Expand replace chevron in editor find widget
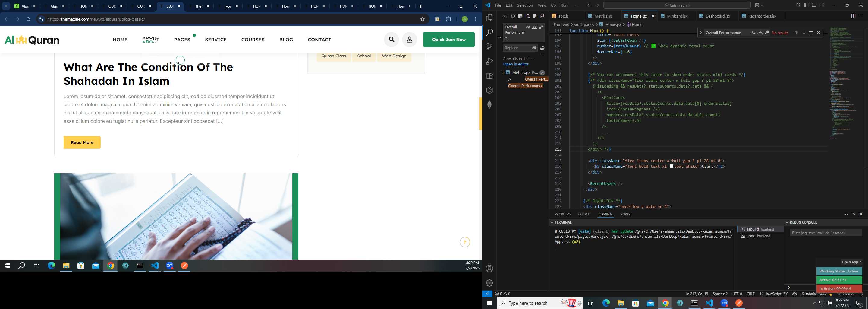The width and height of the screenshot is (868, 309). pyautogui.click(x=701, y=33)
